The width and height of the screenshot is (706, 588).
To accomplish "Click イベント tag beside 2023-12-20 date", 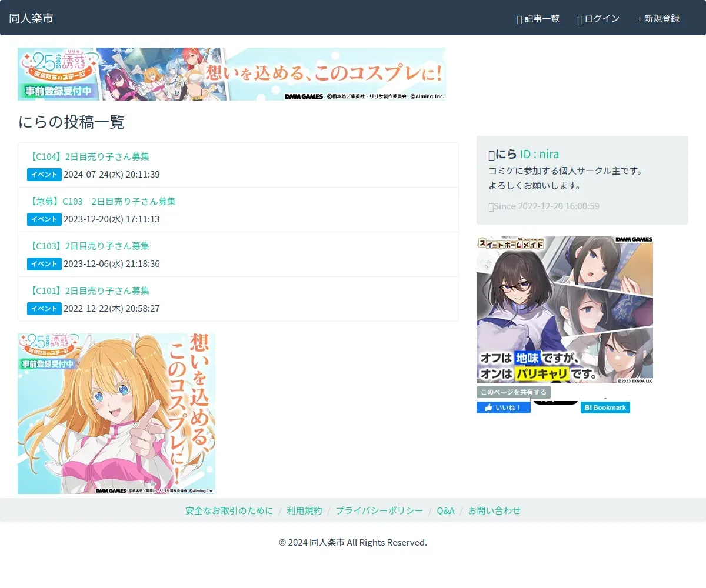I will pos(44,219).
